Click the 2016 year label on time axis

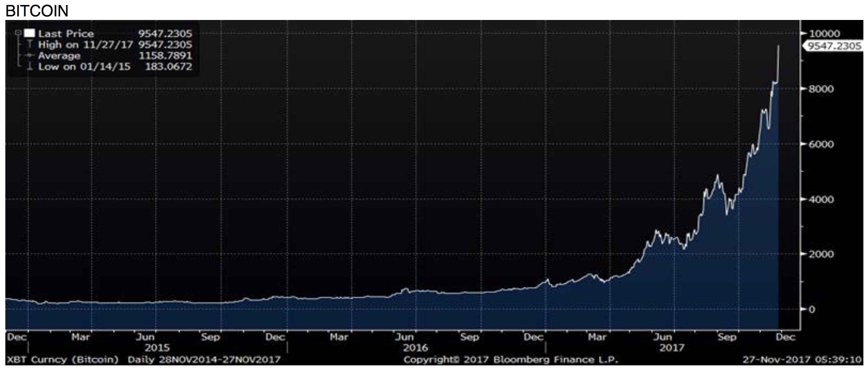tap(415, 348)
